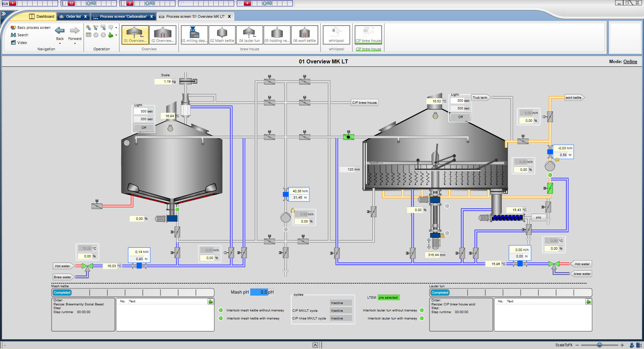
Task: Switch to the Process screen 'Carbonation' tab
Action: coord(123,16)
